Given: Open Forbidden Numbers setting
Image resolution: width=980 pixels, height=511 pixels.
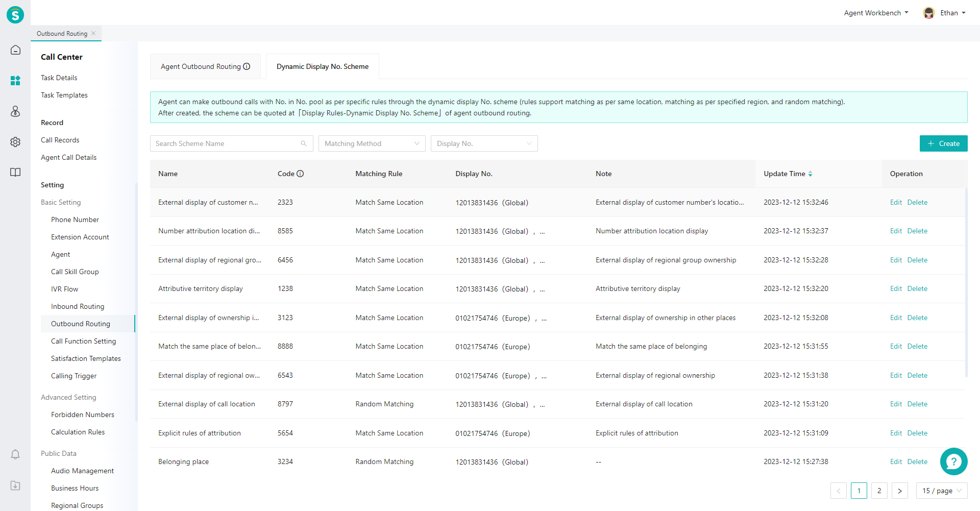Looking at the screenshot, I should point(83,415).
